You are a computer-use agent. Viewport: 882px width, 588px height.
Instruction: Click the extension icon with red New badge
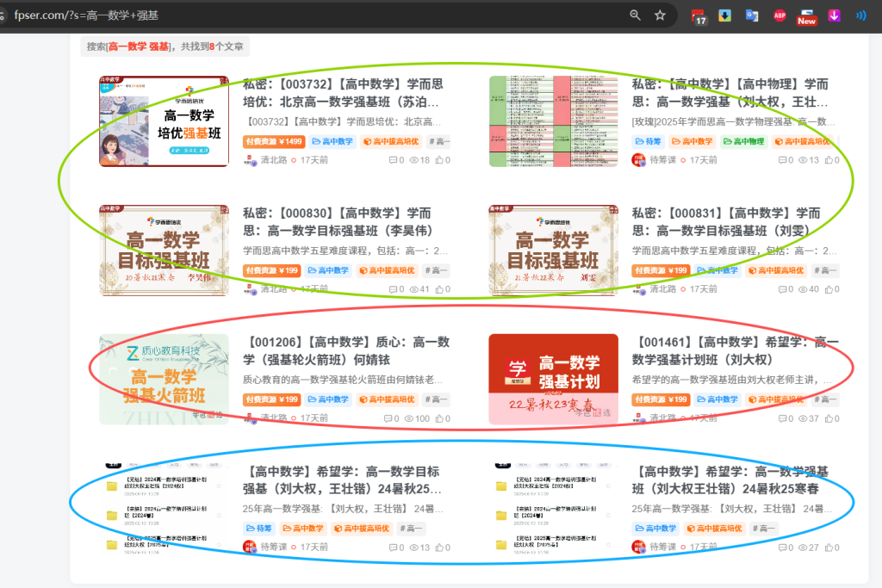tap(806, 15)
